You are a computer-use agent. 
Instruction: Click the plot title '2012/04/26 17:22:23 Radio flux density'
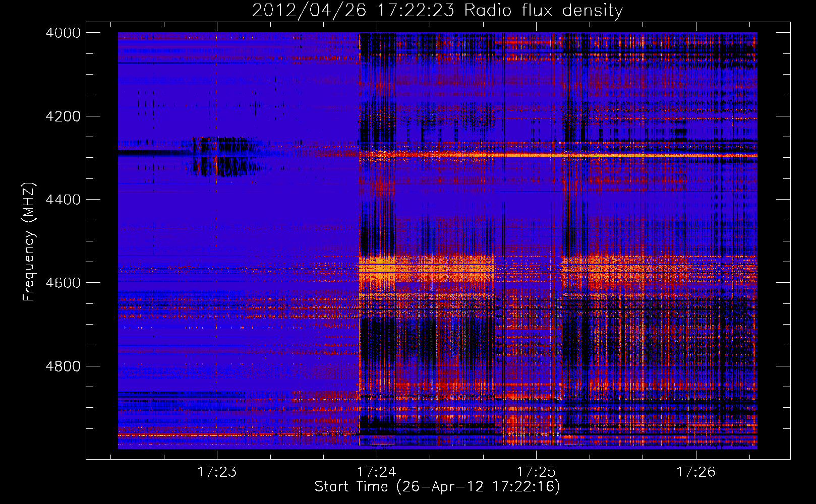[437, 11]
